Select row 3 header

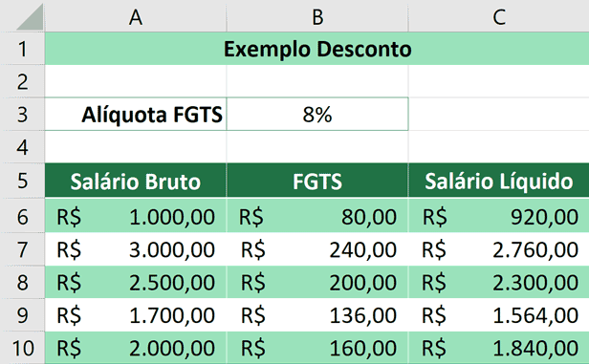click(22, 115)
